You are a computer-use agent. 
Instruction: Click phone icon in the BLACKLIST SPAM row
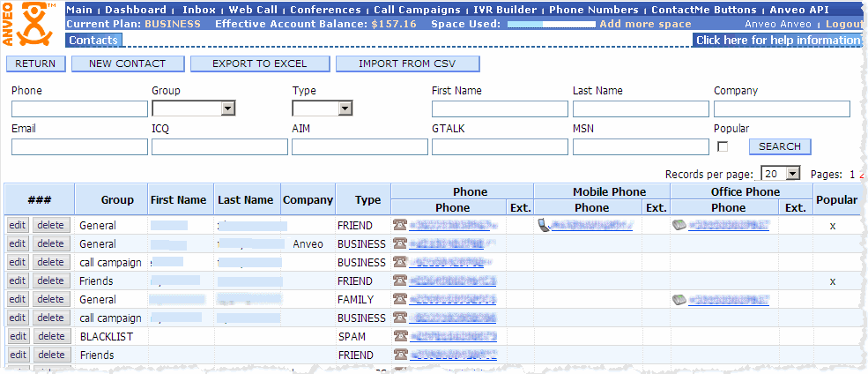400,336
